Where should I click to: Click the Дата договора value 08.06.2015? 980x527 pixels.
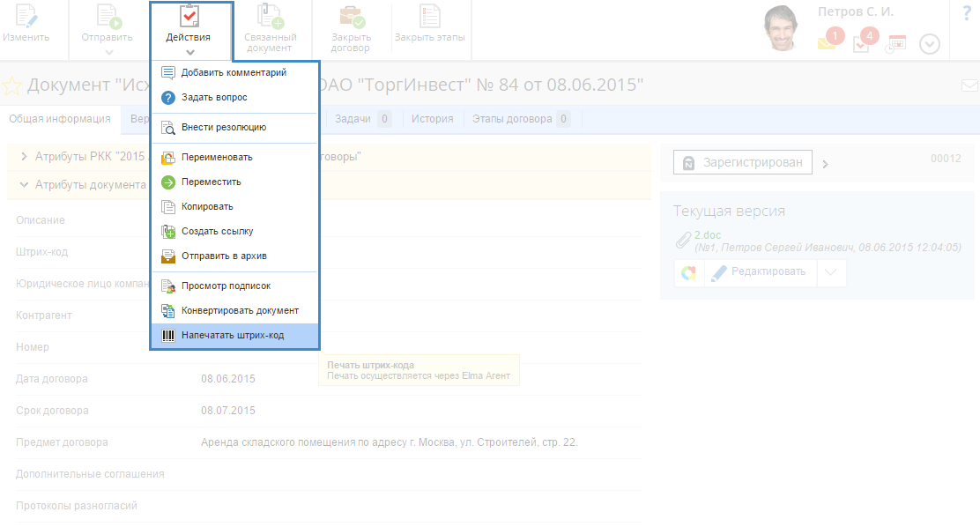tap(228, 379)
